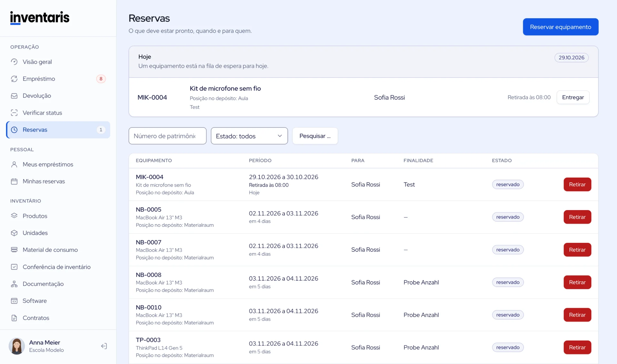
Task: Click the Verificar status scan icon
Action: point(14,113)
